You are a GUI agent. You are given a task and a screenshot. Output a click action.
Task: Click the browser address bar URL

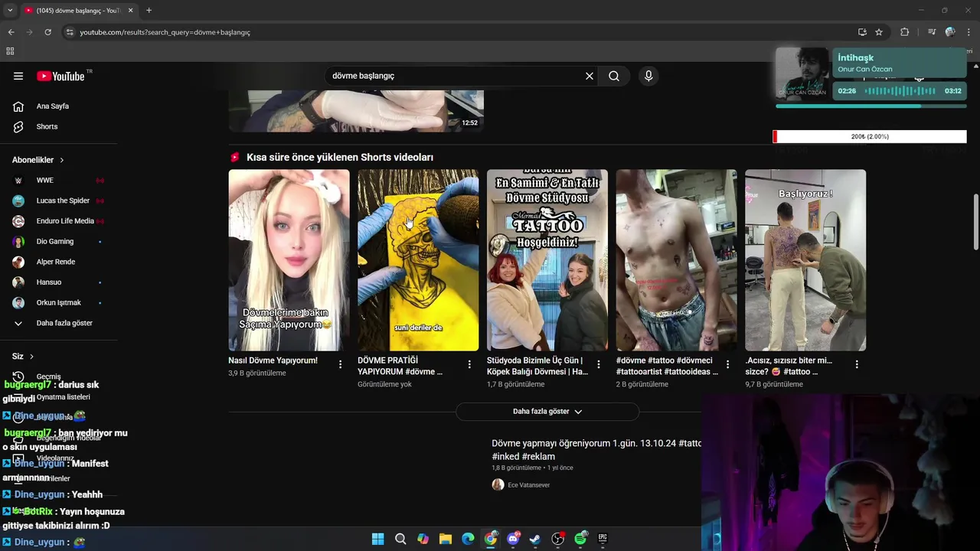coord(165,32)
